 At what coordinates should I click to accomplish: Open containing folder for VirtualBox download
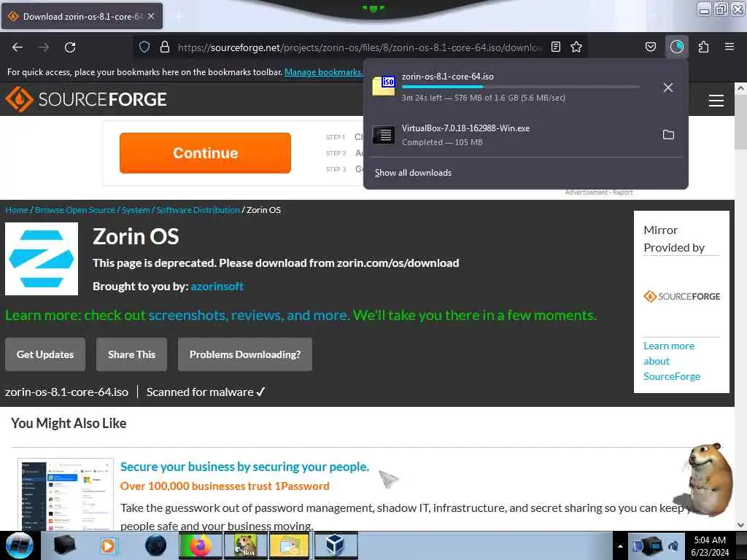click(x=668, y=135)
